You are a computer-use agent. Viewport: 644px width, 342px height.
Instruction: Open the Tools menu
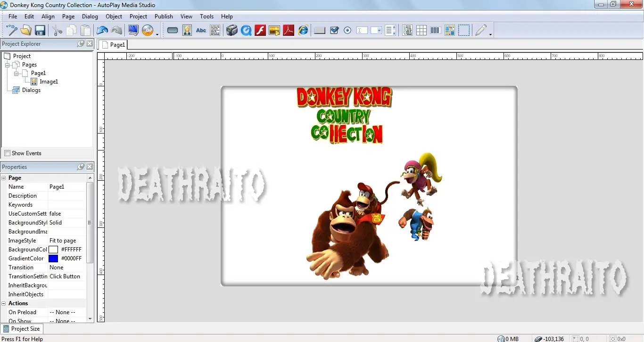(x=207, y=16)
